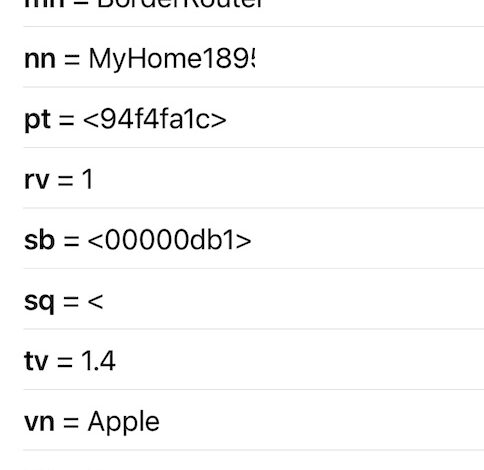Select the bold vn key label
The width and height of the screenshot is (484, 470).
click(40, 422)
